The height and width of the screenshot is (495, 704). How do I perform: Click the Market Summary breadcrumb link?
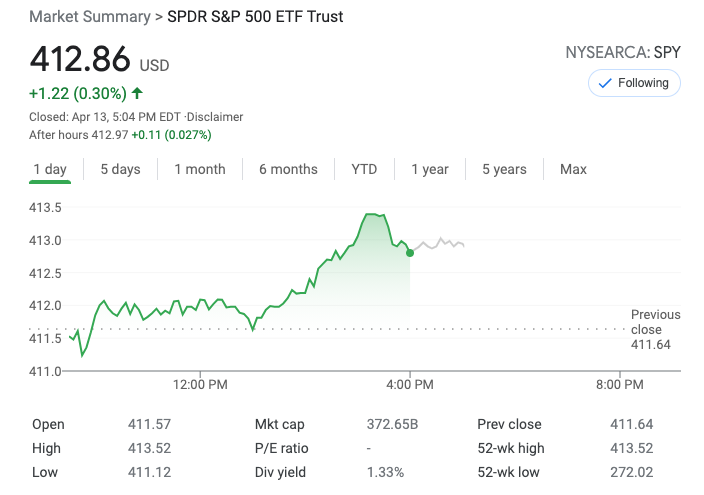coord(90,17)
